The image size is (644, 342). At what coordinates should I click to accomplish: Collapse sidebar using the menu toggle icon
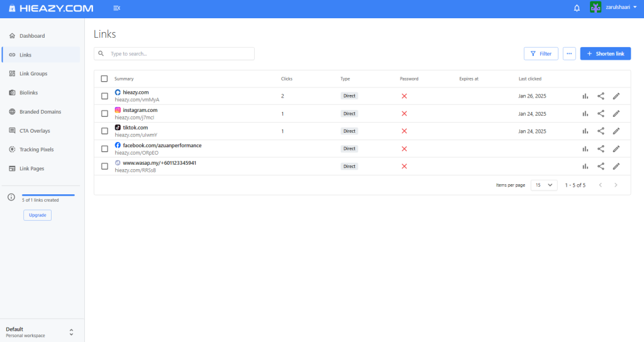(x=117, y=8)
